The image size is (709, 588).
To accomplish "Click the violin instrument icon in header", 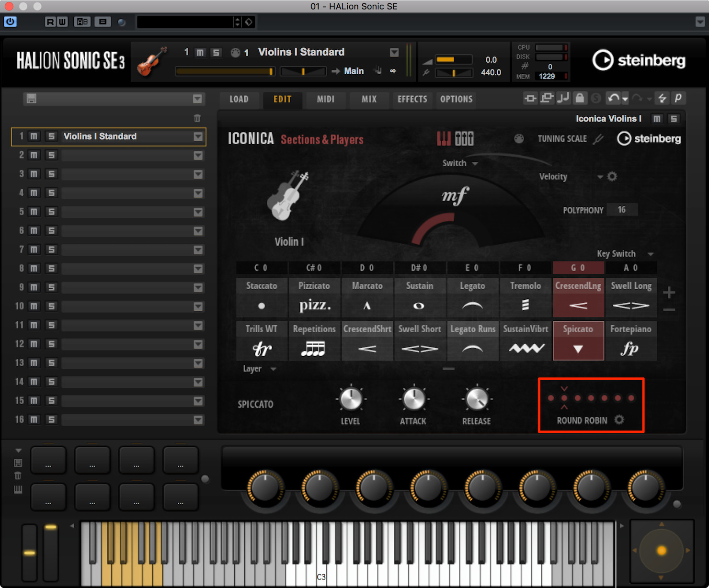I will [151, 61].
